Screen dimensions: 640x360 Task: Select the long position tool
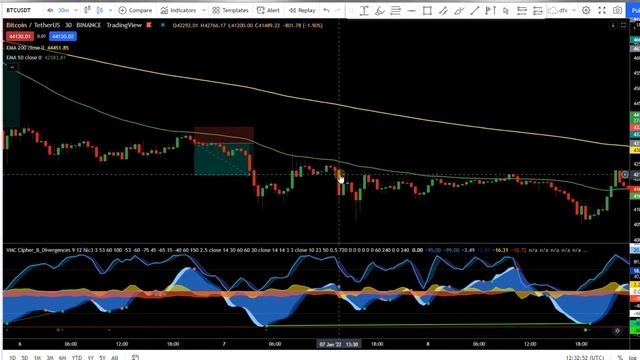522,11
